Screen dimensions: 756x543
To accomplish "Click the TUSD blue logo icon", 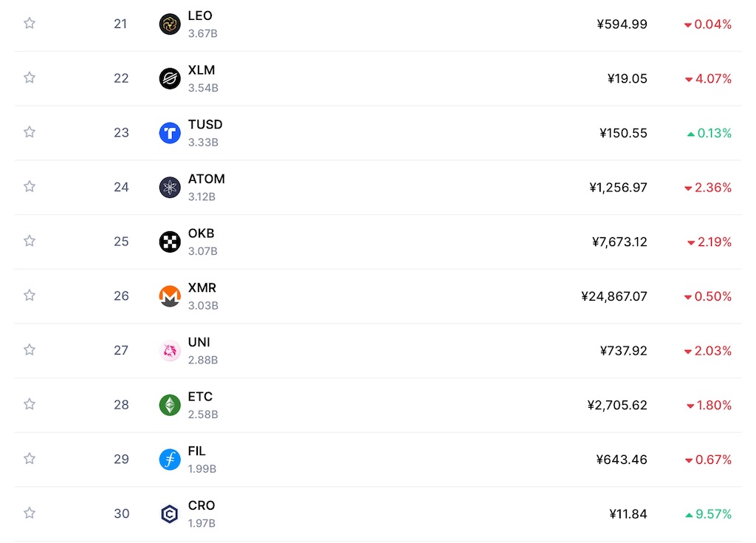I will coord(170,133).
